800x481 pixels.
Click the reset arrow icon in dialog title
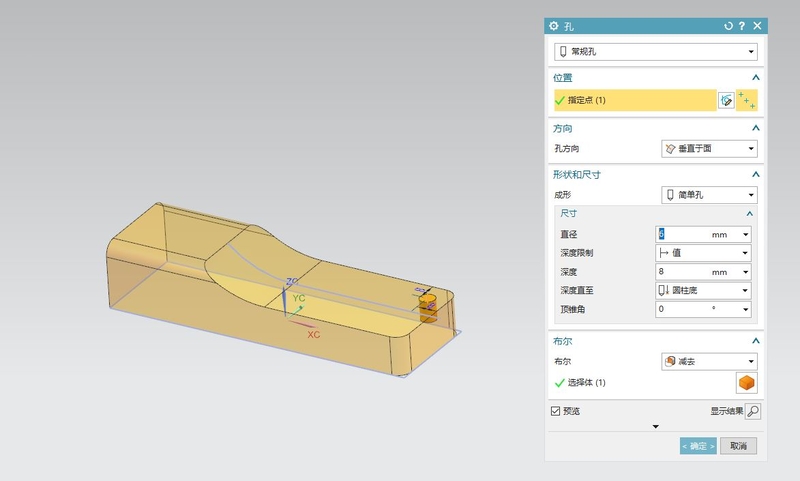pyautogui.click(x=728, y=25)
